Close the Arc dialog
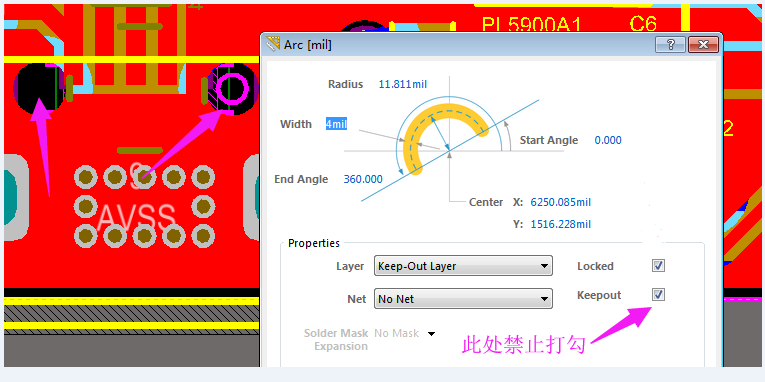 click(703, 45)
